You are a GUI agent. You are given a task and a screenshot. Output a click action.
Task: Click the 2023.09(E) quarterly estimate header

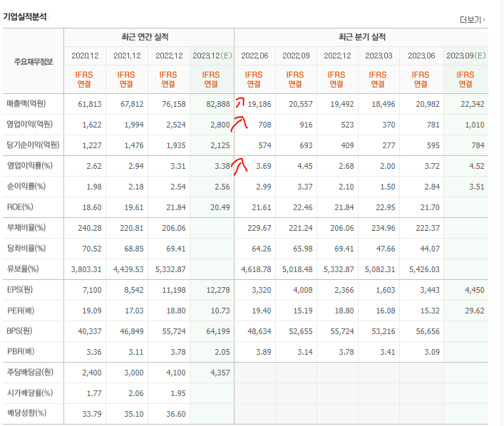tap(466, 56)
